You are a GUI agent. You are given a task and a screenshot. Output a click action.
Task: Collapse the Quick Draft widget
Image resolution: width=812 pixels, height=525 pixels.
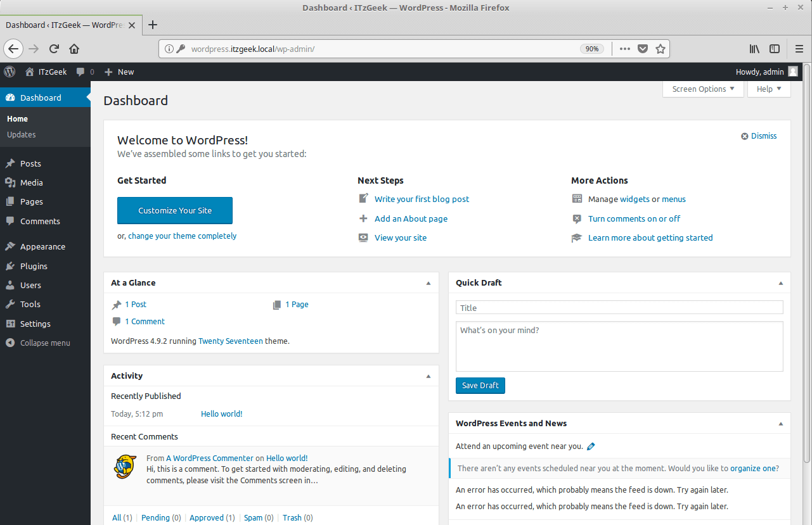(781, 283)
